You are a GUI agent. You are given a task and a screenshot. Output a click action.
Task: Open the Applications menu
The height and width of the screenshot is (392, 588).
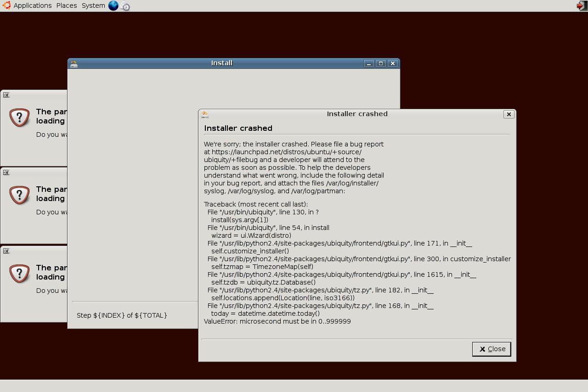32,6
